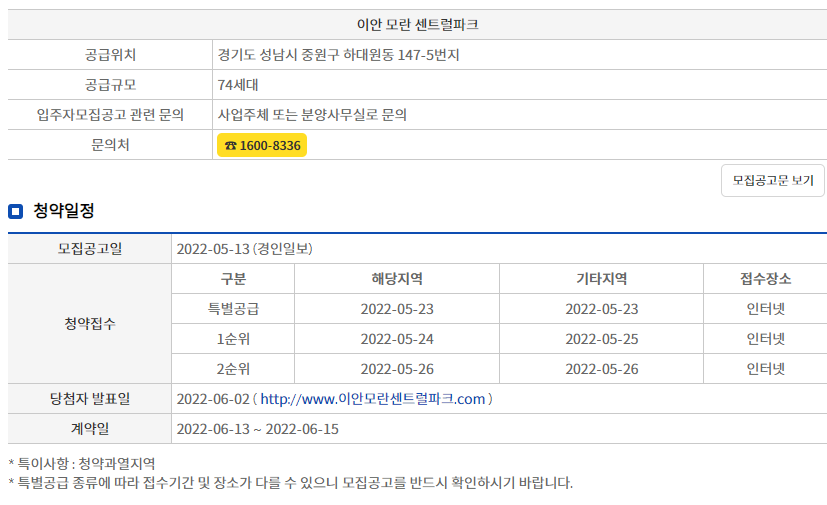Select the contract period 2022-06-13 ~ 2022-06-15

tap(257, 429)
